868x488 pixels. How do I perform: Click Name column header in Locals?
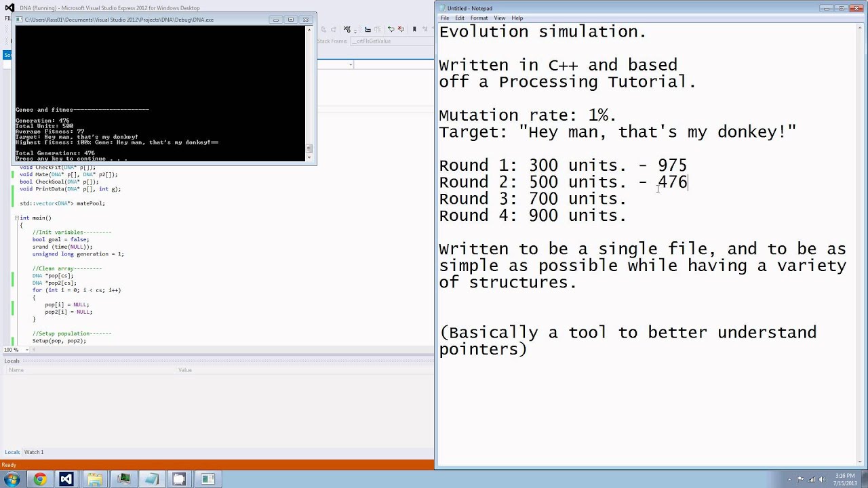pyautogui.click(x=16, y=370)
